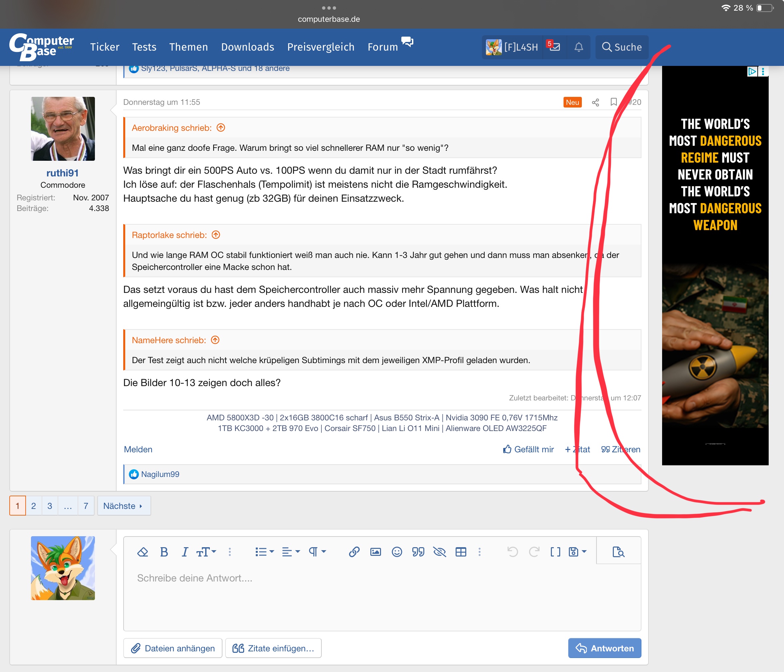
Task: Insert table in editor toolbar
Action: 461,552
